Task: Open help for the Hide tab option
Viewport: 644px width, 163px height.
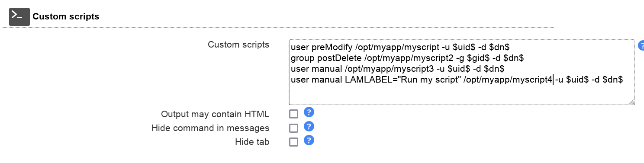Action: [309, 141]
